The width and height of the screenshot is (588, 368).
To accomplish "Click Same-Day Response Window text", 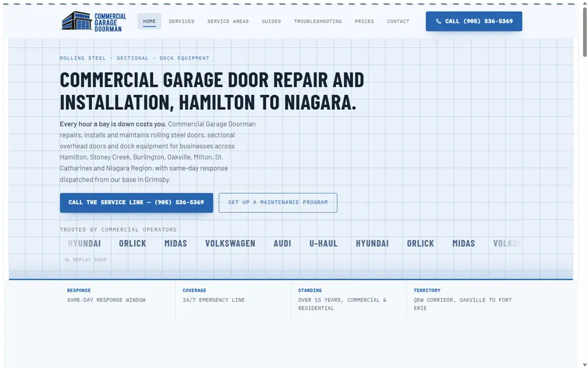I will coord(106,300).
